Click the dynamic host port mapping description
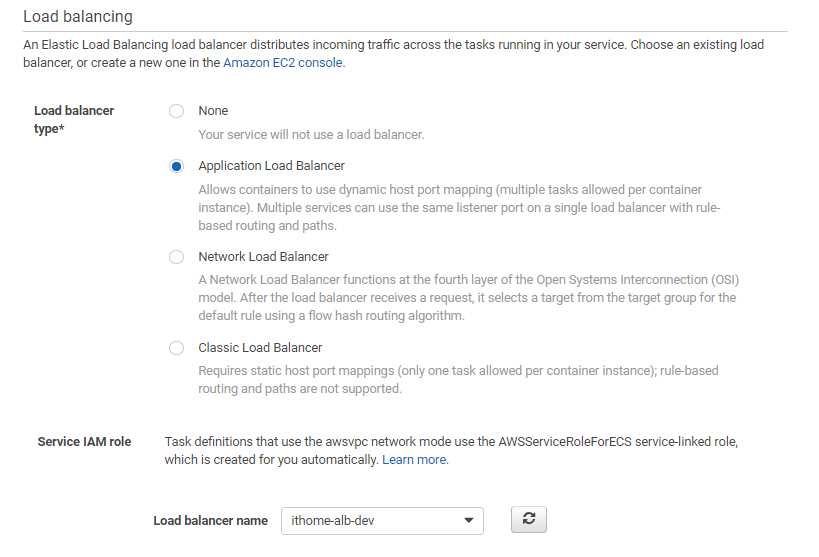This screenshot has height=557, width=819. (459, 207)
